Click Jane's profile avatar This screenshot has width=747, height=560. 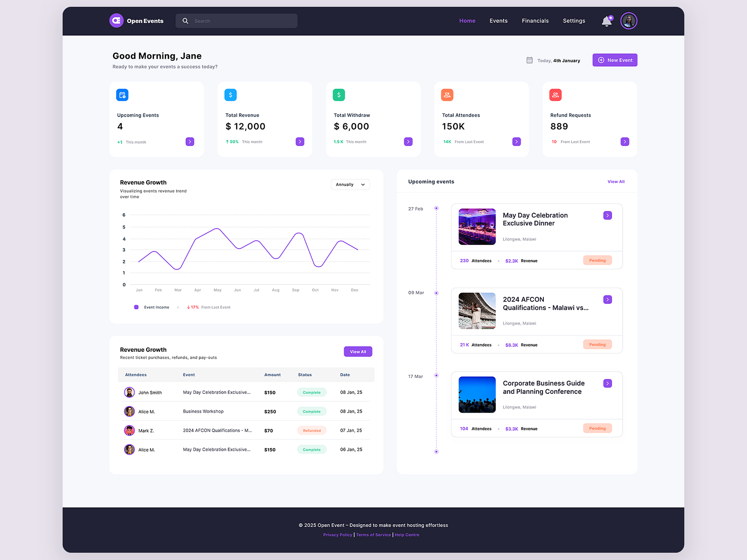[628, 21]
